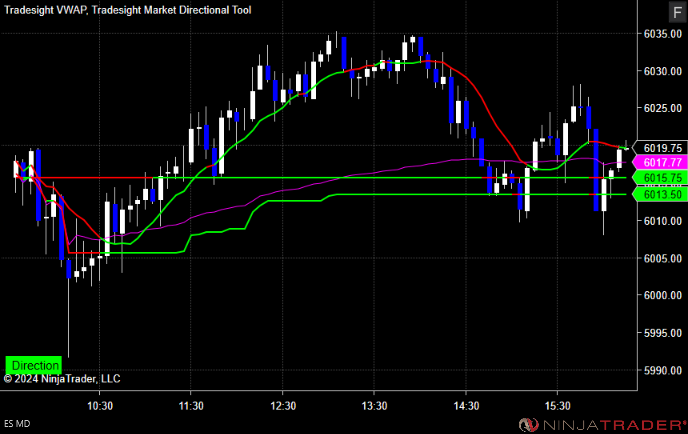Screen dimensions: 688x434
Task: Click the chart indicator title text
Action: click(x=128, y=10)
